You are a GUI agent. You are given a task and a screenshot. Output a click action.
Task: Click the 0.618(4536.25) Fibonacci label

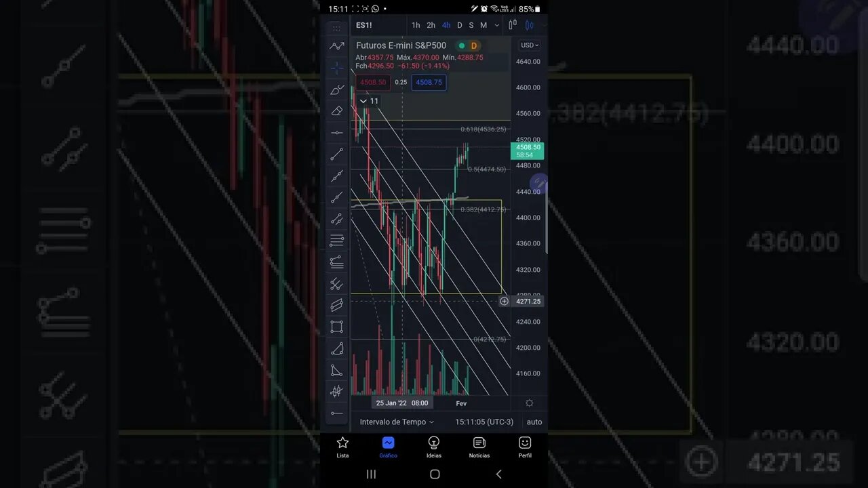point(484,129)
